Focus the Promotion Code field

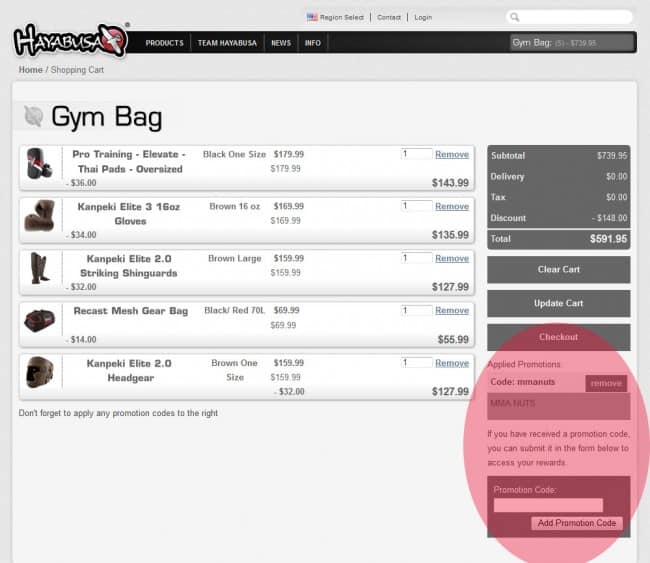pyautogui.click(x=548, y=505)
